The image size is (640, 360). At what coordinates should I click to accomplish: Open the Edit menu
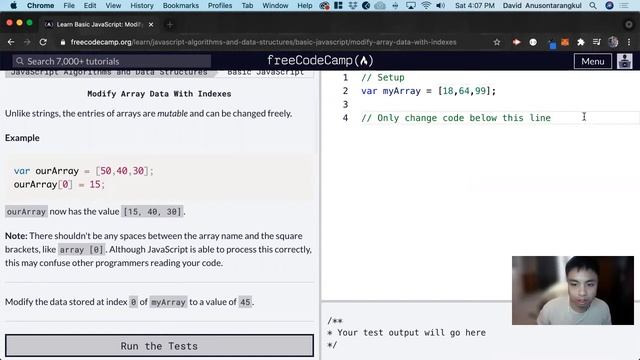point(90,5)
